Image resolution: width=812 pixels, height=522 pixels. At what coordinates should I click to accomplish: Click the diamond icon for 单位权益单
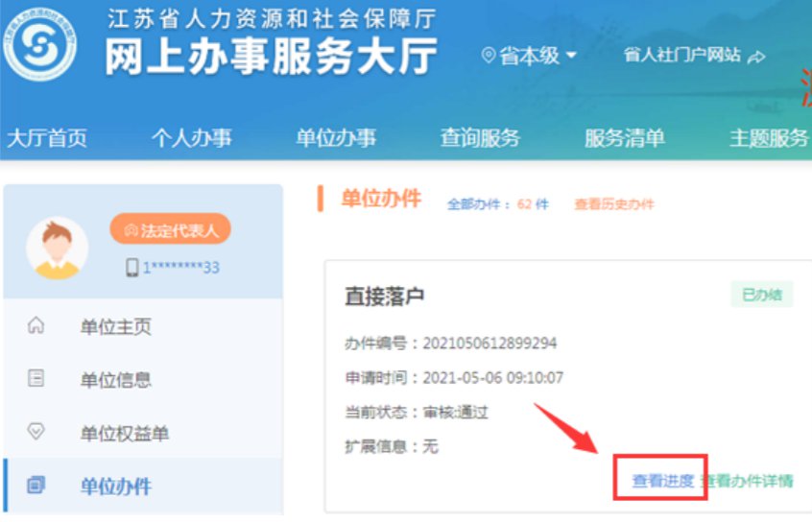[x=36, y=433]
